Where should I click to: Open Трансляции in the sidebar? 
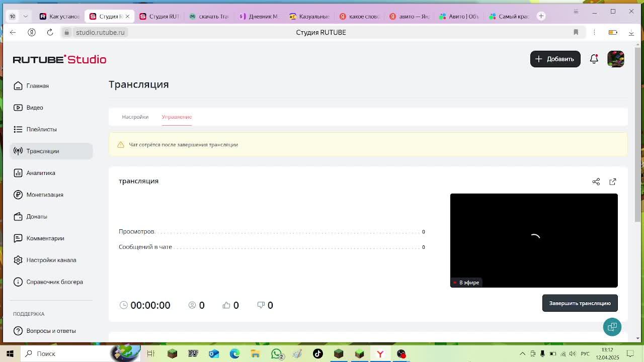[51, 151]
